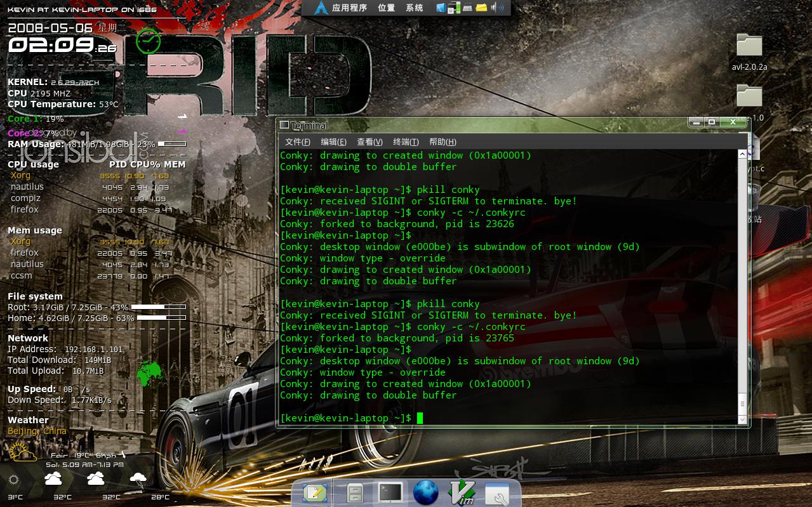Launch the Vim dock icon
The image size is (812, 507).
coord(462,493)
